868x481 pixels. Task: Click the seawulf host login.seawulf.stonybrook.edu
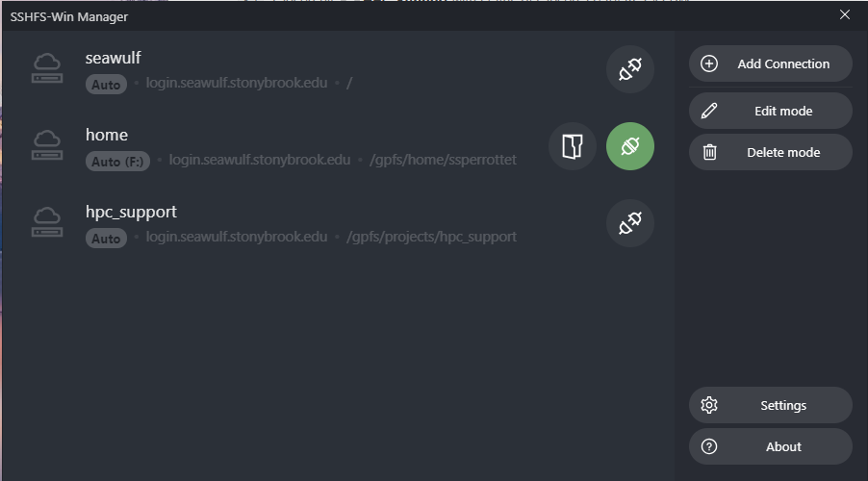click(237, 83)
